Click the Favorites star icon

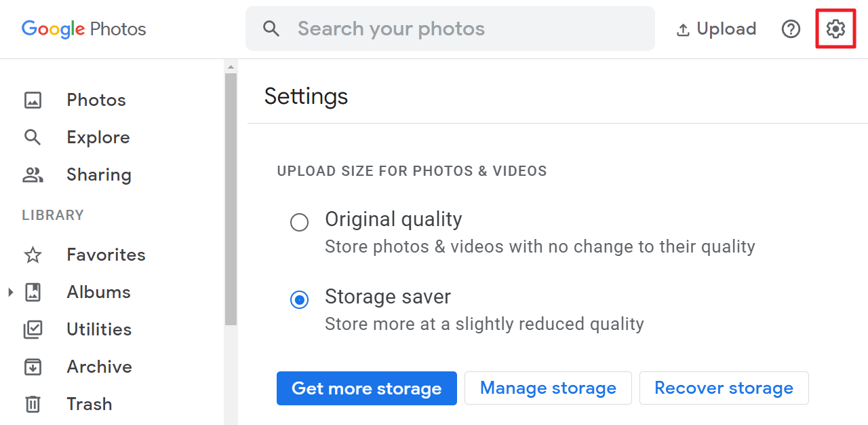[33, 255]
